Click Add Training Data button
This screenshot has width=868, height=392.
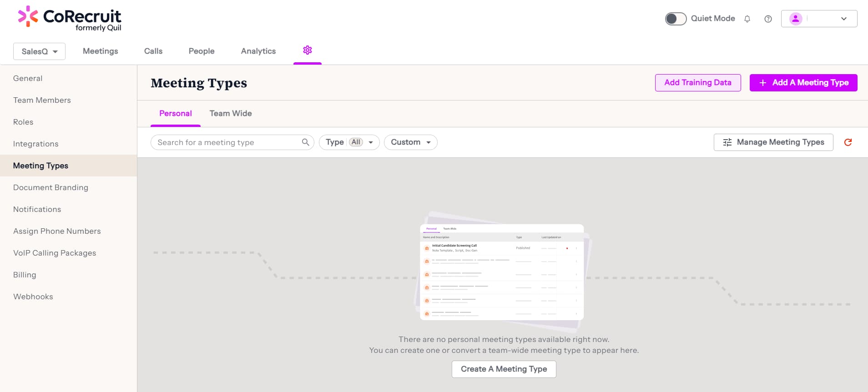698,83
